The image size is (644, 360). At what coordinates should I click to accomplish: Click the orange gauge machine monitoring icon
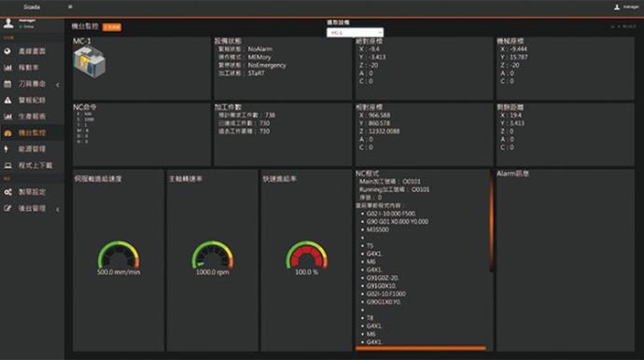[7, 133]
